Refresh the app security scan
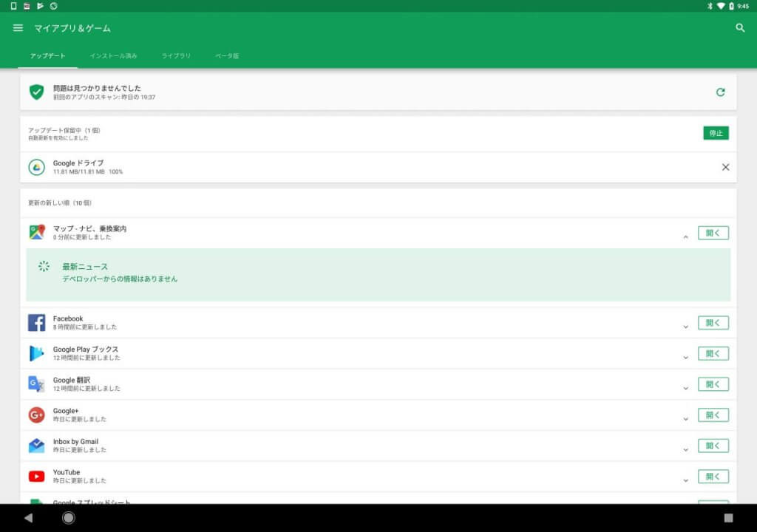This screenshot has height=532, width=757. pyautogui.click(x=720, y=92)
